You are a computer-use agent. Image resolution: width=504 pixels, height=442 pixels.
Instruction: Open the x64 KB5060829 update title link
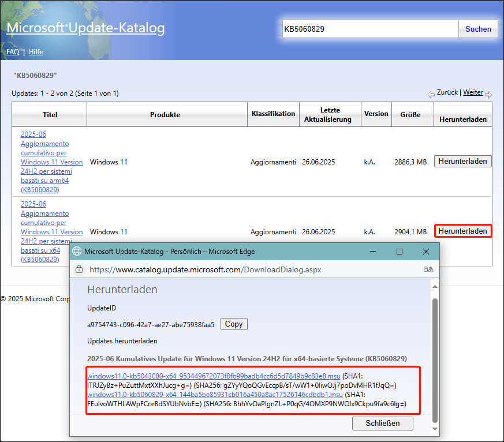[x=51, y=231]
